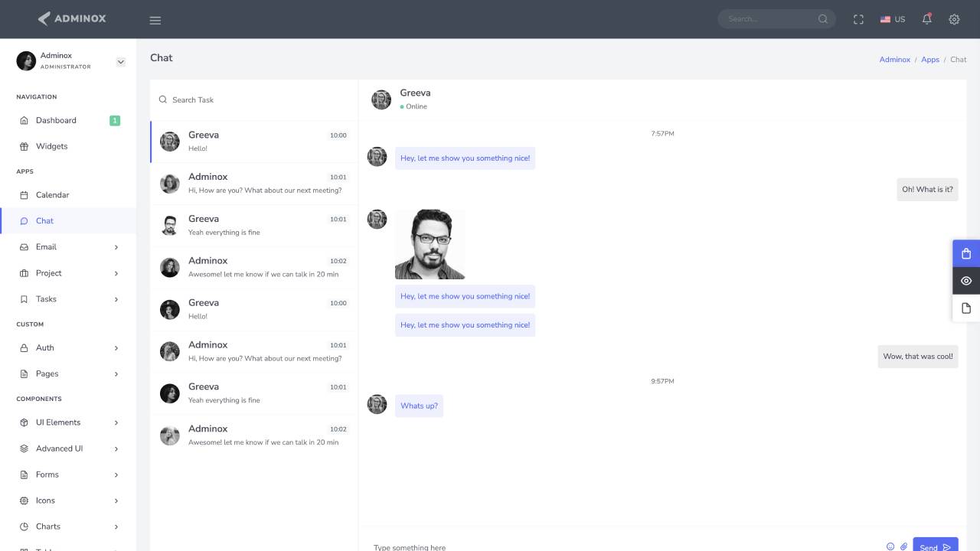Image resolution: width=980 pixels, height=551 pixels.
Task: Open Dashboard from the sidebar
Action: tap(68, 120)
